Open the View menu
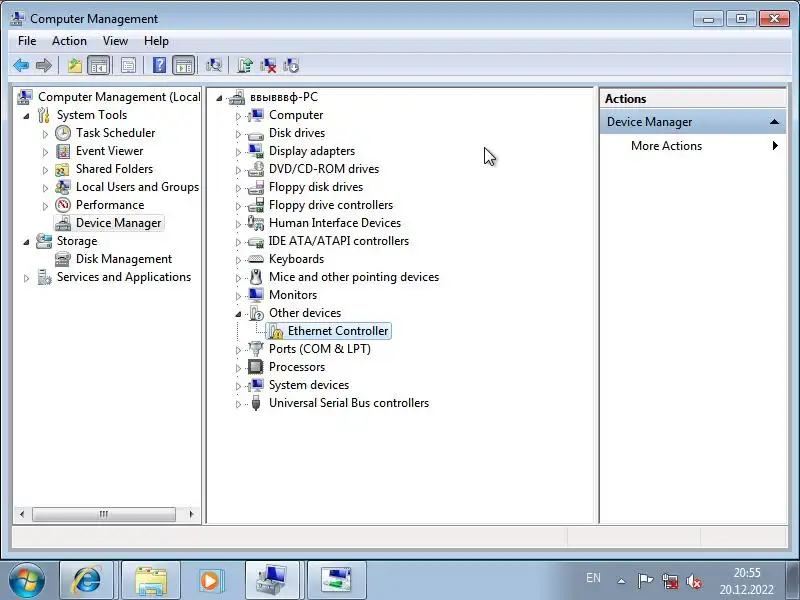This screenshot has width=800, height=600. click(x=115, y=41)
